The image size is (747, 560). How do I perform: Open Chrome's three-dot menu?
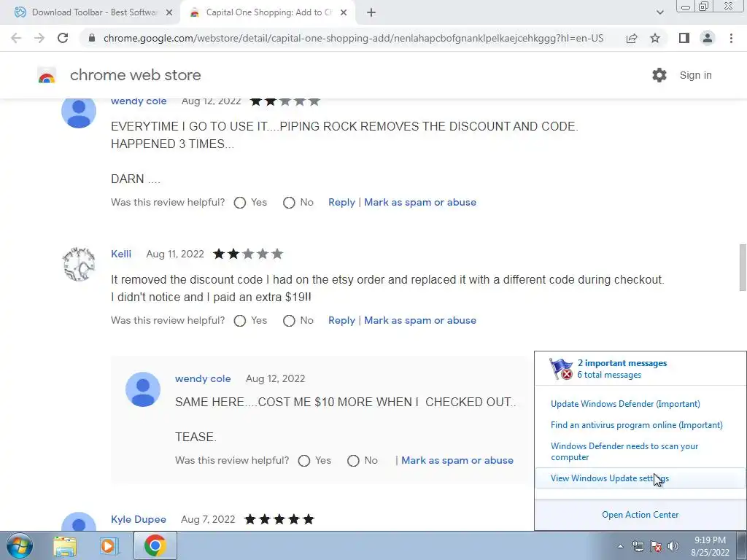731,38
